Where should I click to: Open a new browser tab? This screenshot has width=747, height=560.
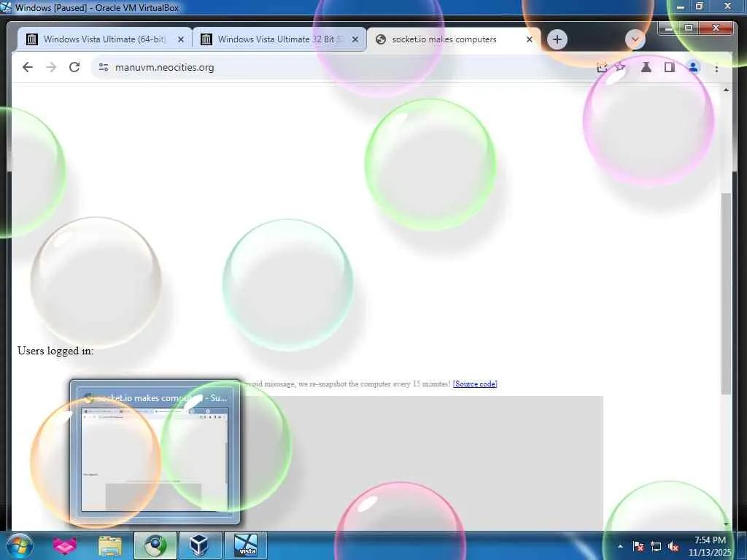[x=557, y=39]
